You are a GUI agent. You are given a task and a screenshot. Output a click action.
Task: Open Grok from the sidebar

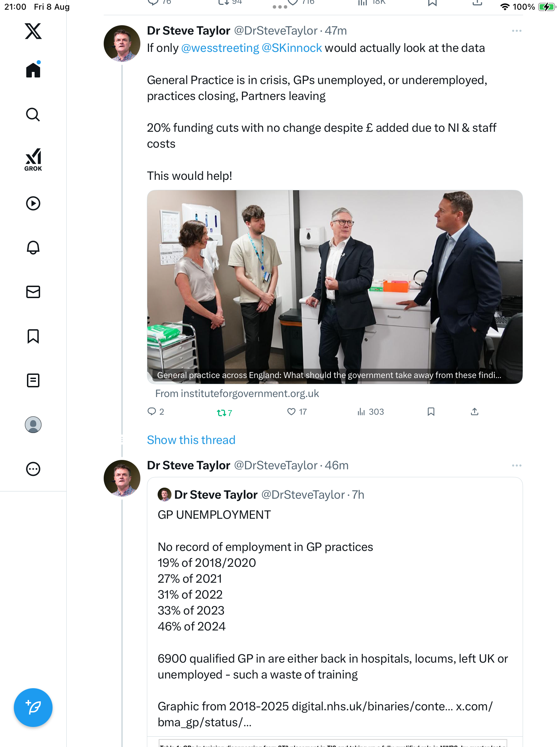coord(33,160)
